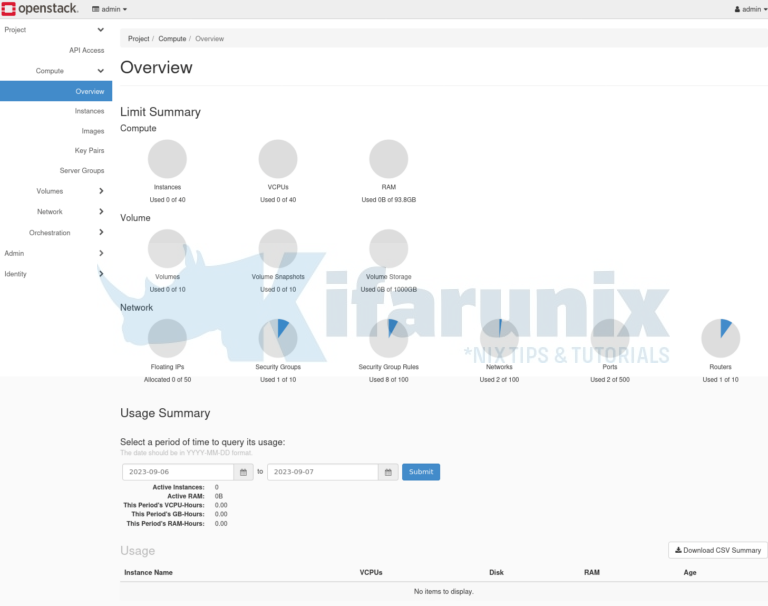Sort by VCPUs column header
768x606 pixels.
[371, 572]
